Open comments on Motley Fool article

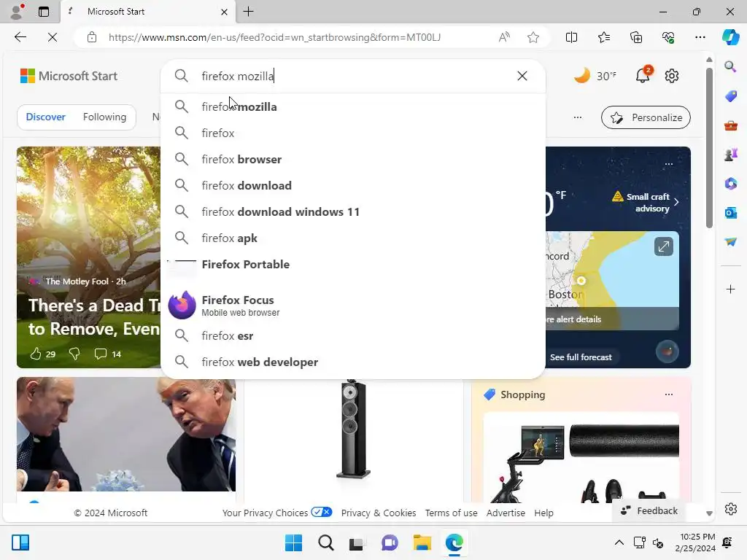pyautogui.click(x=100, y=354)
